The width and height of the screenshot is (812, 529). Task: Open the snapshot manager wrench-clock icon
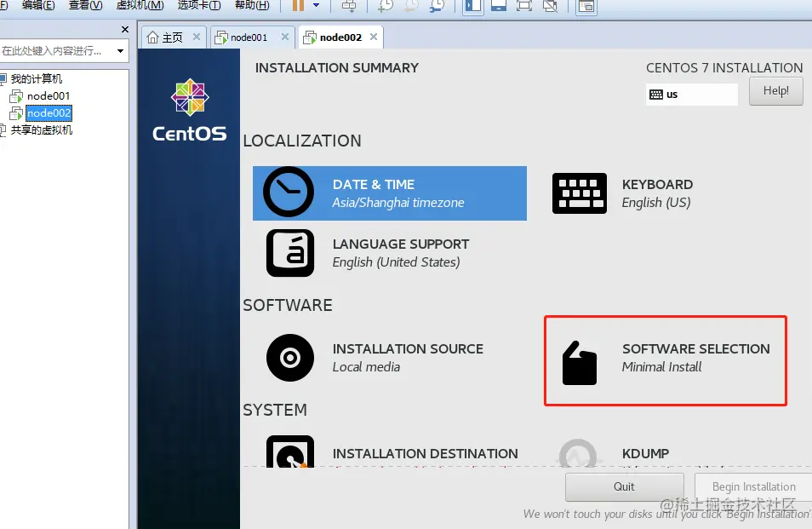437,6
